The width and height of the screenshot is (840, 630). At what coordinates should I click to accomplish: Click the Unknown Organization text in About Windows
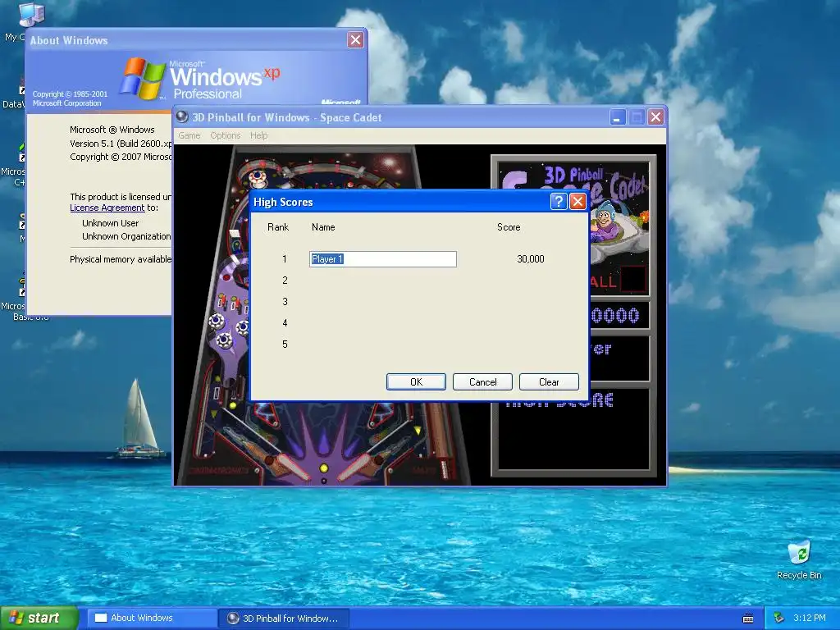click(126, 236)
